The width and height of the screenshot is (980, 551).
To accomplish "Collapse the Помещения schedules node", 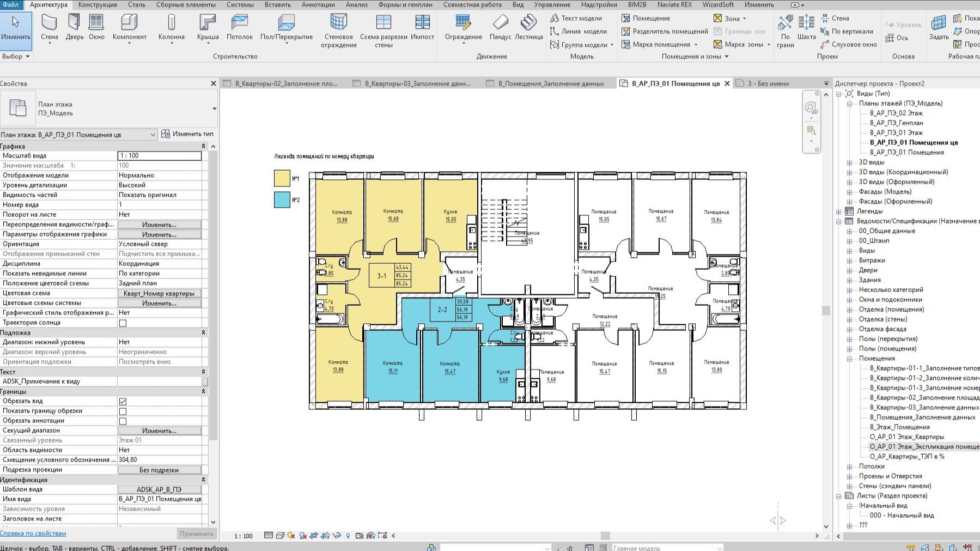I will coord(849,359).
